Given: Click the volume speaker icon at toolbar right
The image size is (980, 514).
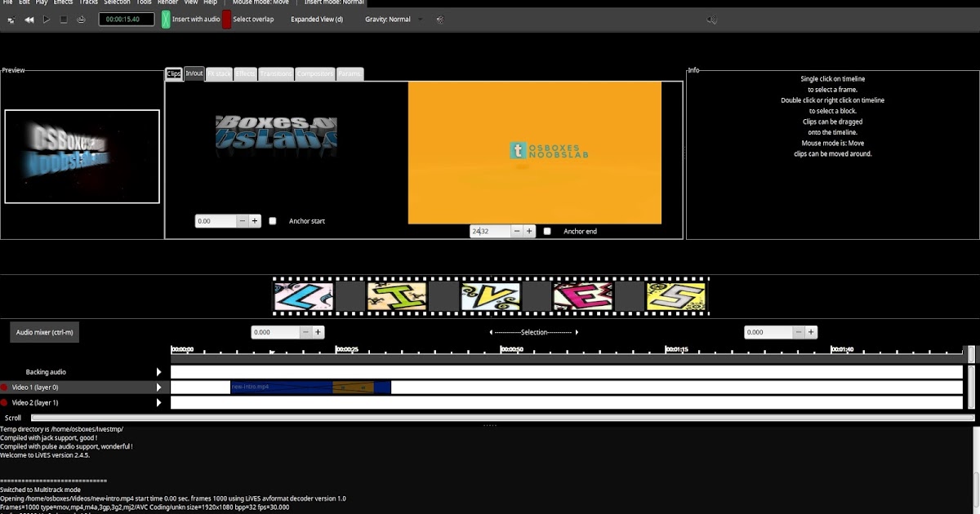Looking at the screenshot, I should click(x=712, y=20).
